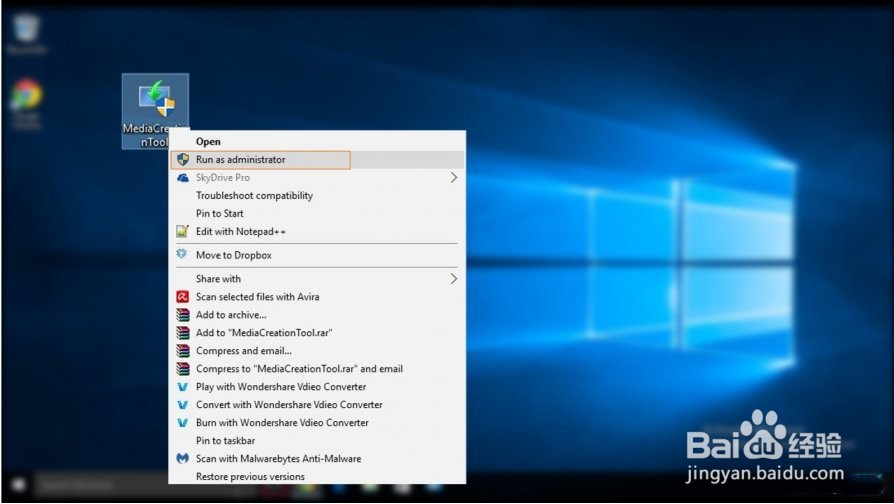Choose Pin to Start
Viewport: 894px width, 504px height.
[317, 213]
